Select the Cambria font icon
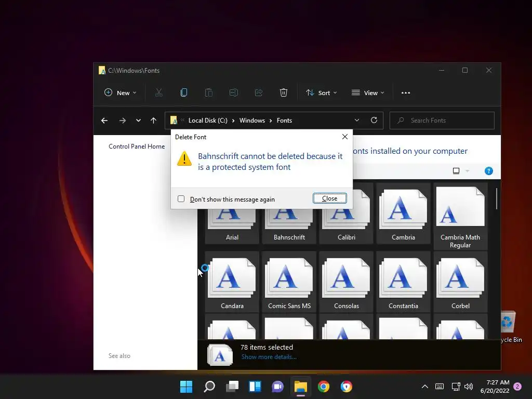The width and height of the screenshot is (532, 399). coord(403,214)
